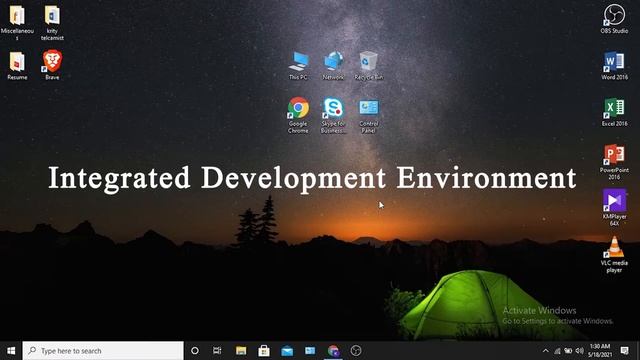
Task: Launch the Brave browser shortcut
Action: [52, 65]
